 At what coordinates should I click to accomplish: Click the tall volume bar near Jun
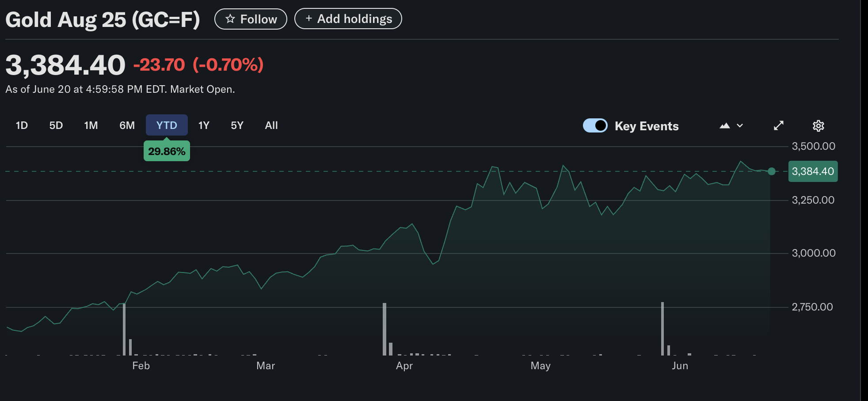tap(662, 329)
